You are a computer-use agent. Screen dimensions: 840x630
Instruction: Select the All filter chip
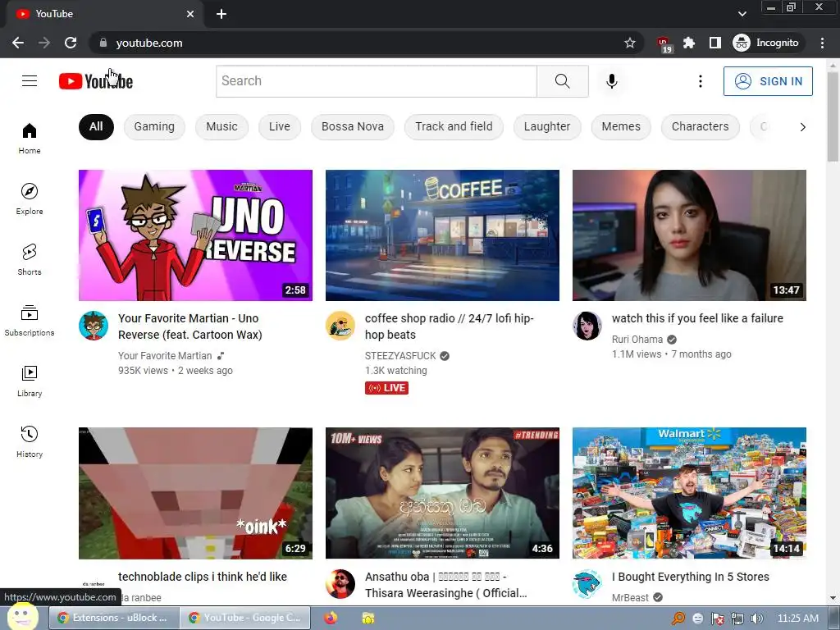(96, 127)
